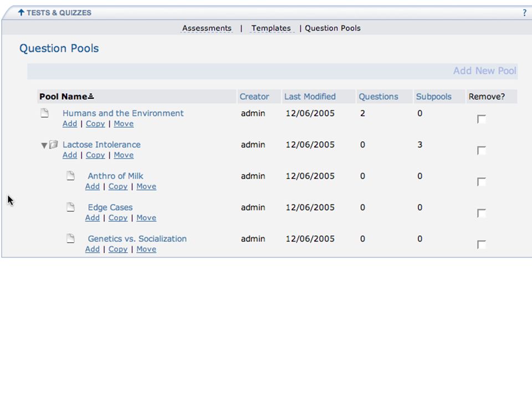Screen dimensions: 532x399
Task: Click Subpools count 3 for Lactose Intolerance
Action: click(420, 145)
